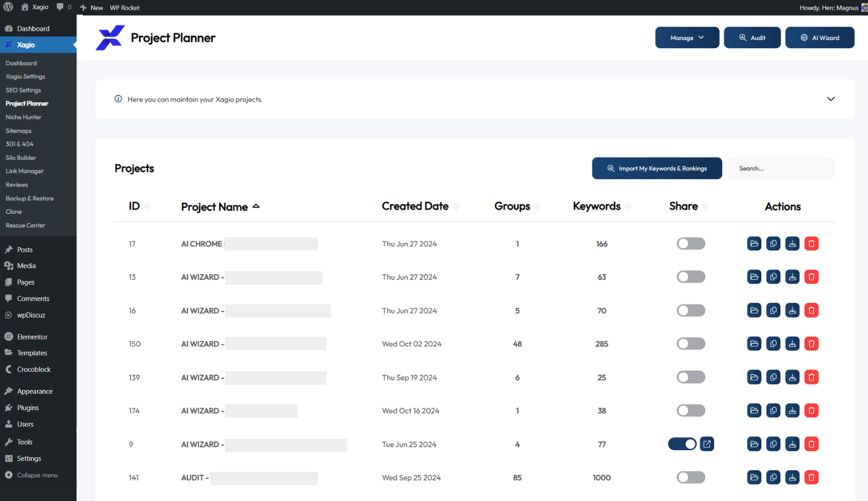Toggle share switch for project 150
Viewport: 868px width, 501px height.
691,344
